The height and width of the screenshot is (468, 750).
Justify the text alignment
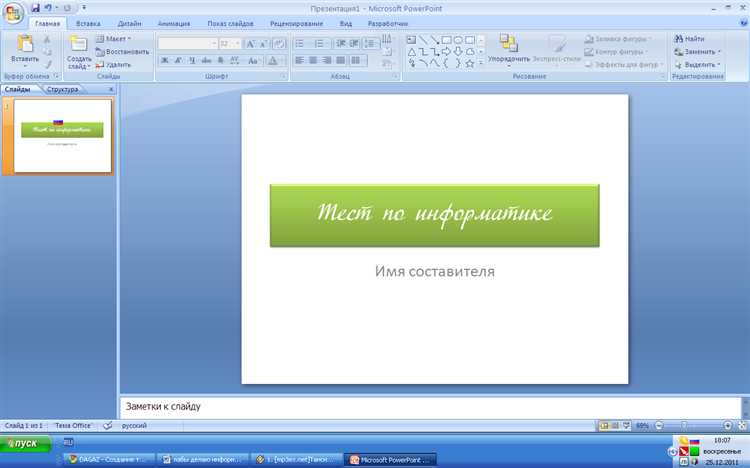click(341, 60)
